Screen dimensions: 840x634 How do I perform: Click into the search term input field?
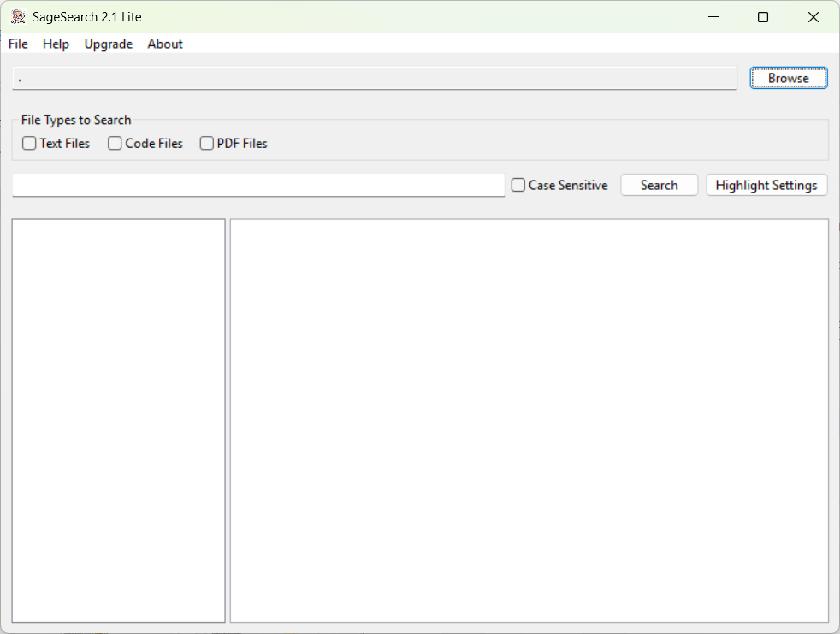click(258, 185)
